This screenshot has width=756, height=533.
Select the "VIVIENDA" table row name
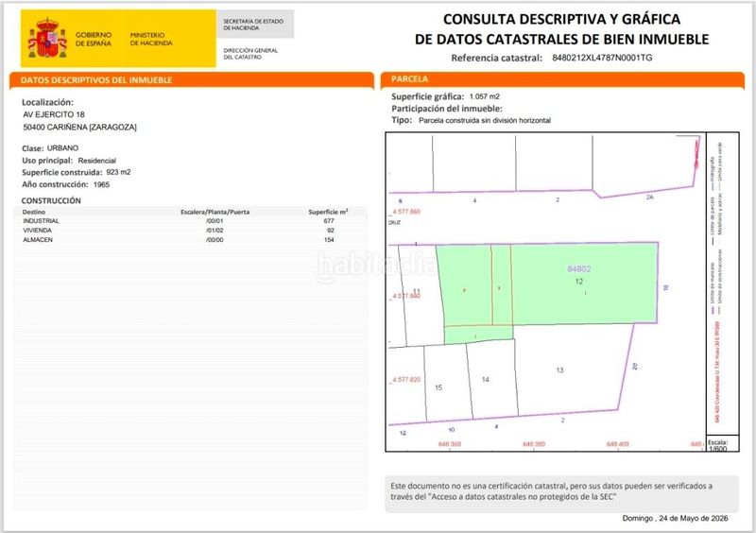coord(37,231)
